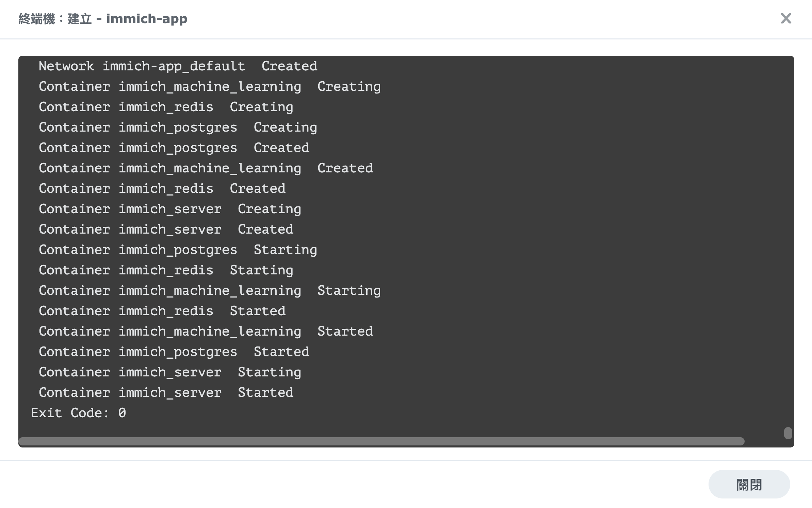Click the horizontal scrollbar in terminal output
812x508 pixels.
pyautogui.click(x=381, y=441)
